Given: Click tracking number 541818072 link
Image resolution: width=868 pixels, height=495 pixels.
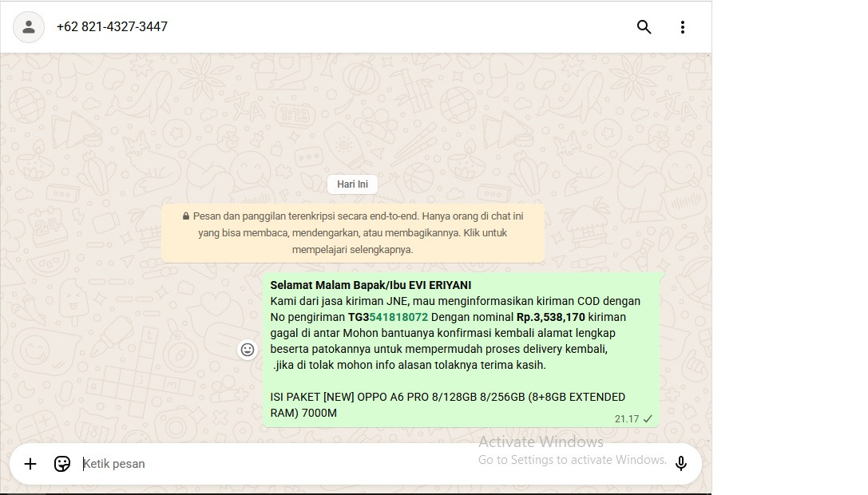Looking at the screenshot, I should (x=398, y=317).
